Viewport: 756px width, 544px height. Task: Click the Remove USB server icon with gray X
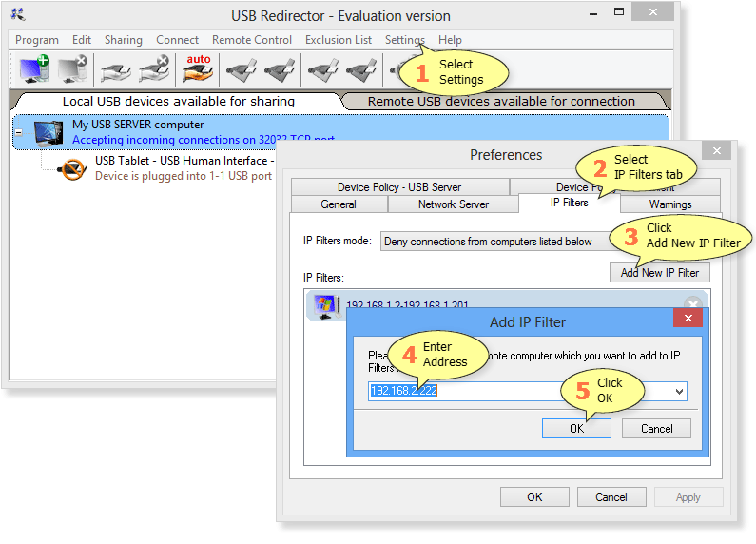pyautogui.click(x=72, y=69)
